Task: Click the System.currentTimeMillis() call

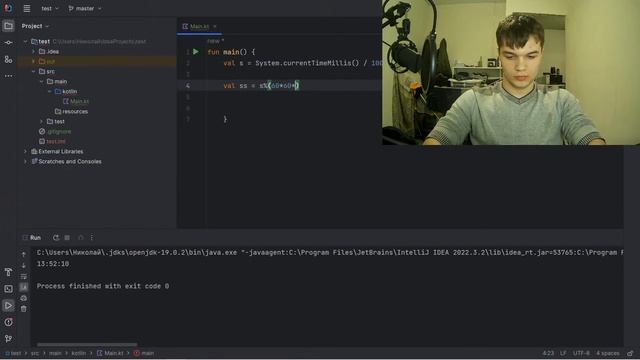Action: click(x=307, y=63)
